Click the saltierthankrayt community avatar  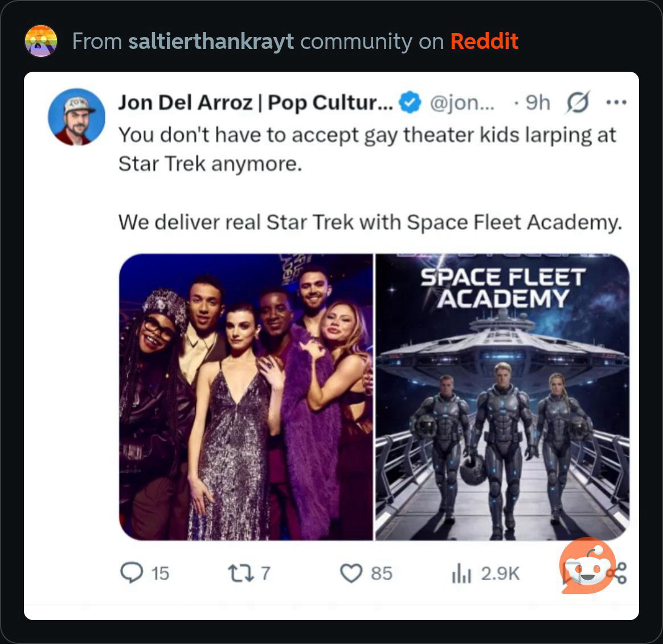click(41, 41)
